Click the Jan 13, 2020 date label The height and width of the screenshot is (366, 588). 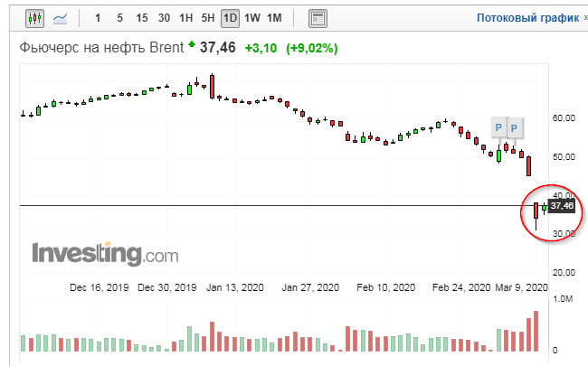[235, 287]
